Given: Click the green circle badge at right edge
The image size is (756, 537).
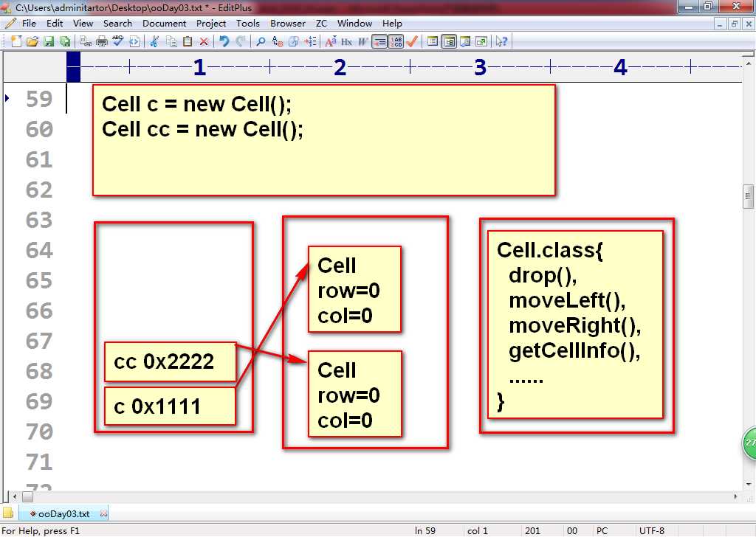Looking at the screenshot, I should point(749,443).
